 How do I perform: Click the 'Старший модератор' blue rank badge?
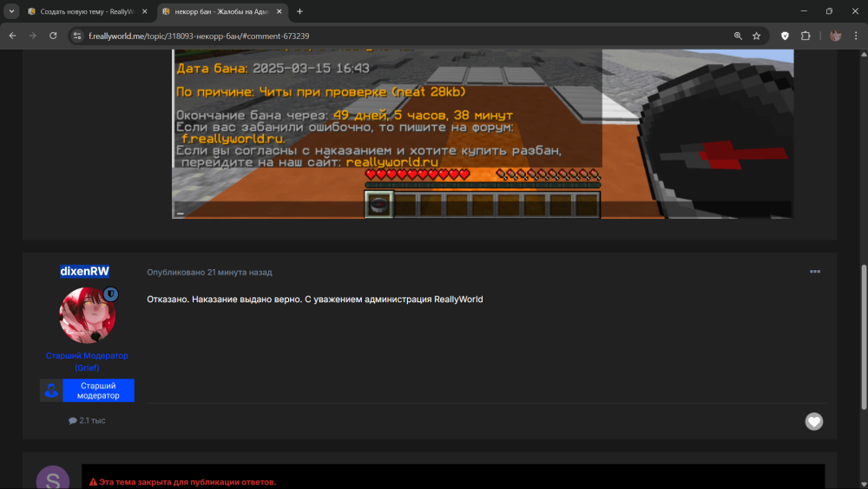point(87,391)
